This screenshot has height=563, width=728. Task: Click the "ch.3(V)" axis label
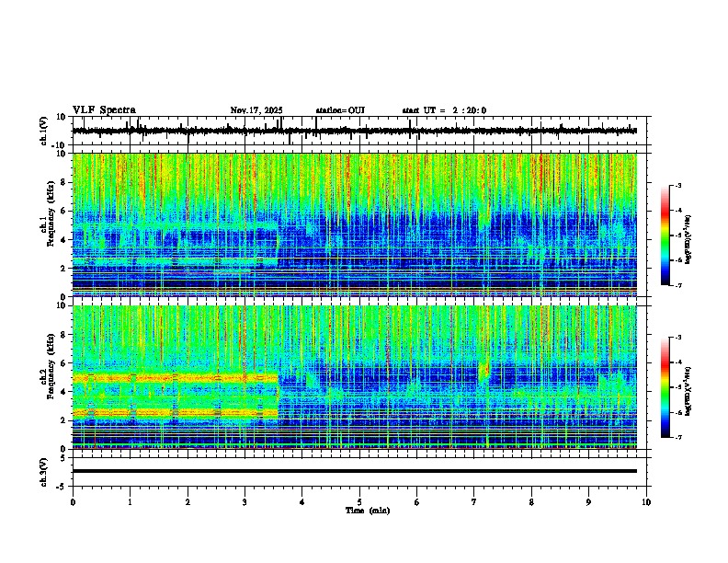tap(44, 472)
